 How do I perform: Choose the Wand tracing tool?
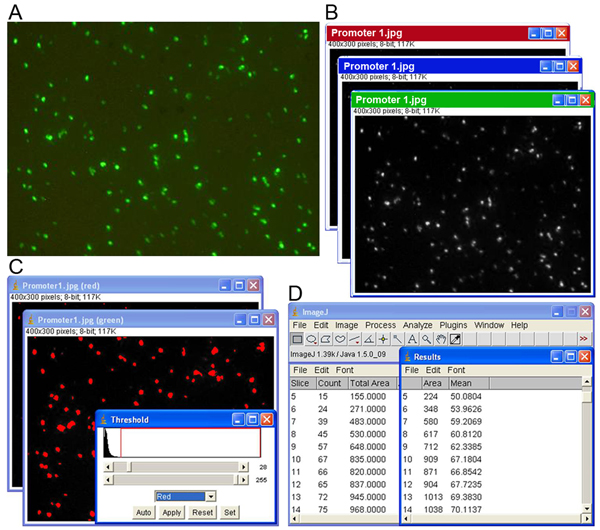coord(397,340)
